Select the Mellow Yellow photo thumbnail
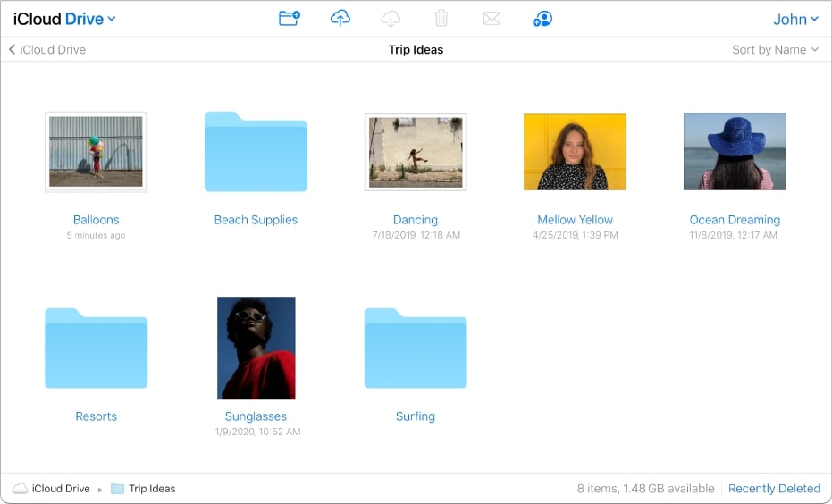Screen dimensions: 832x504 (575, 152)
